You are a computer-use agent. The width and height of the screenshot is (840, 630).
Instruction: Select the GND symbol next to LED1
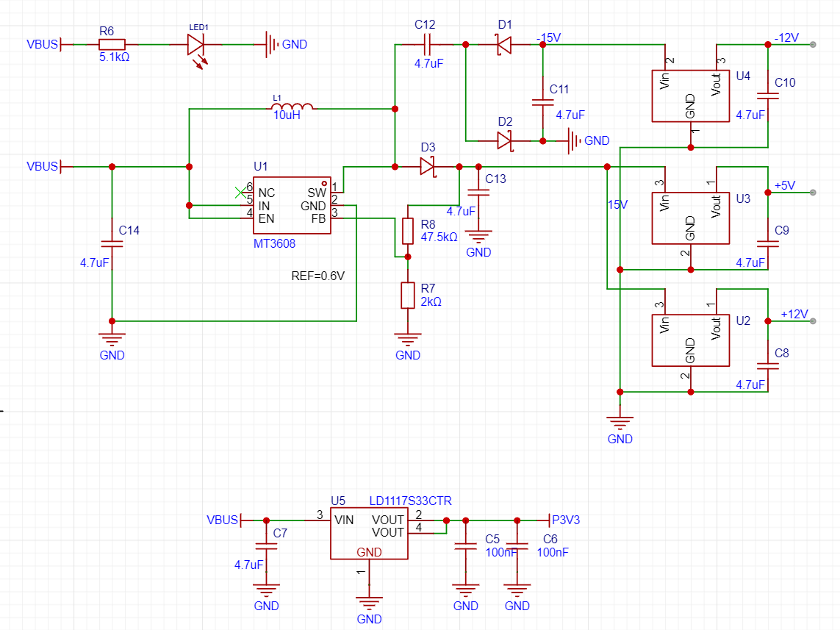270,44
